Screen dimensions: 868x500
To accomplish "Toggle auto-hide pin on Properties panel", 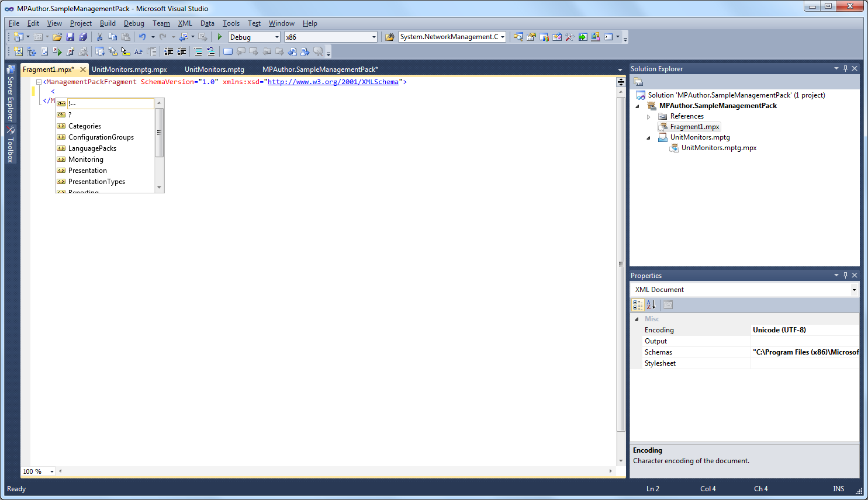I will point(845,275).
